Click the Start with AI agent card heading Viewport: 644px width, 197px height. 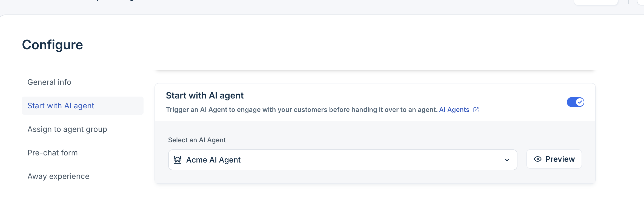click(205, 95)
